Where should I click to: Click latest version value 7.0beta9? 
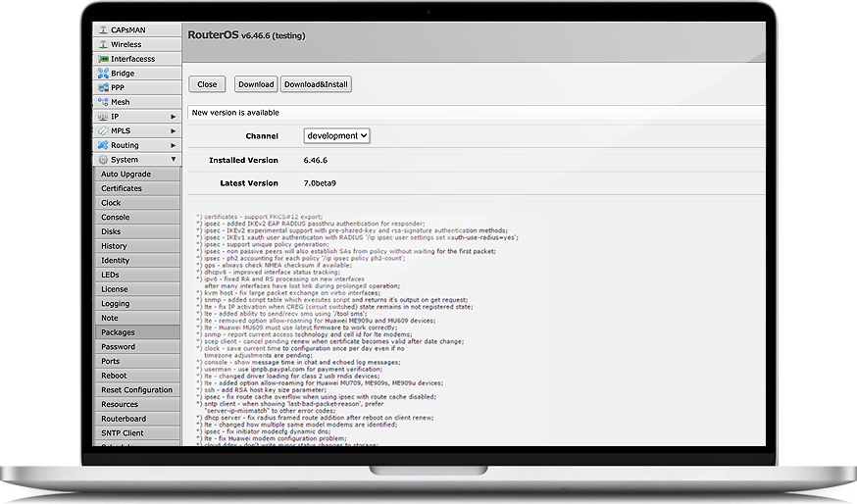click(x=320, y=183)
